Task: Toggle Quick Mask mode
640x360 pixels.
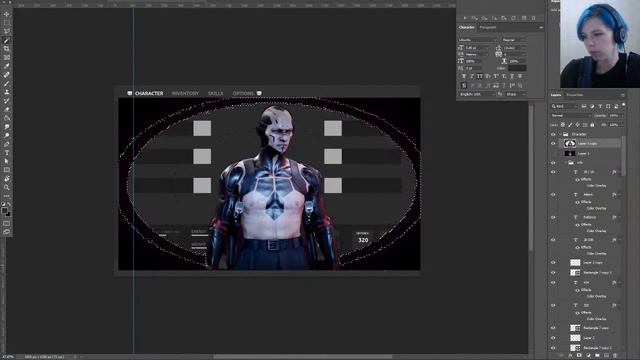Action: (x=7, y=223)
